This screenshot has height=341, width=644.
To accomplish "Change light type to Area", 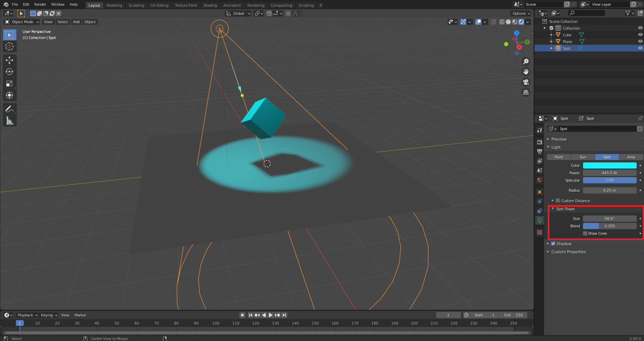I will tap(631, 157).
